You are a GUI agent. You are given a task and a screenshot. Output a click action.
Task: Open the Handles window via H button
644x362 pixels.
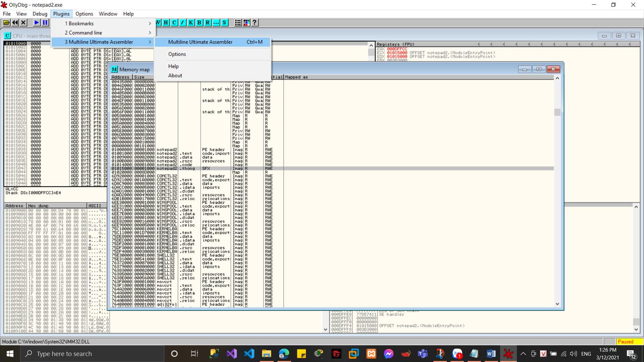(x=166, y=23)
